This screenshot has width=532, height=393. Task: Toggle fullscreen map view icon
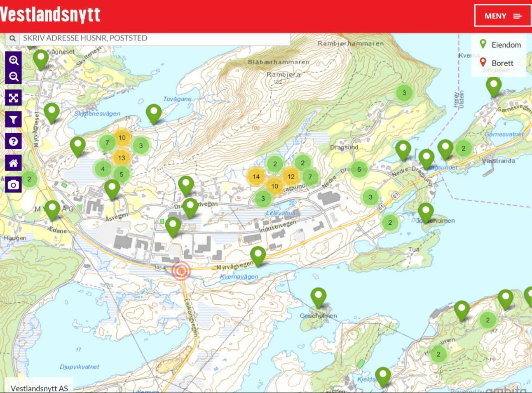13,98
